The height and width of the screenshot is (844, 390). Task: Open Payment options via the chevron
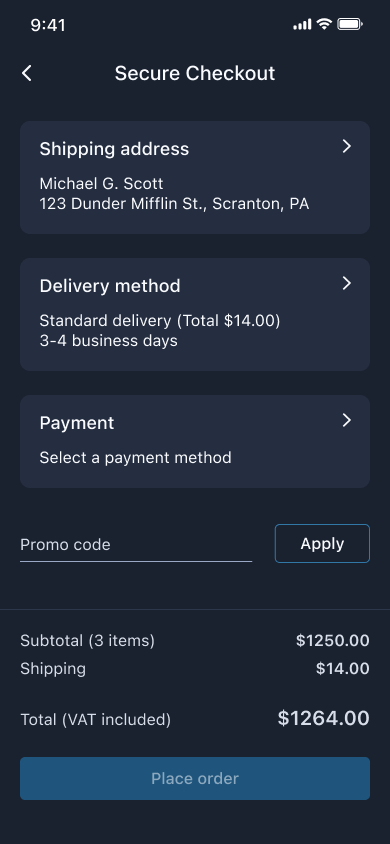point(347,420)
